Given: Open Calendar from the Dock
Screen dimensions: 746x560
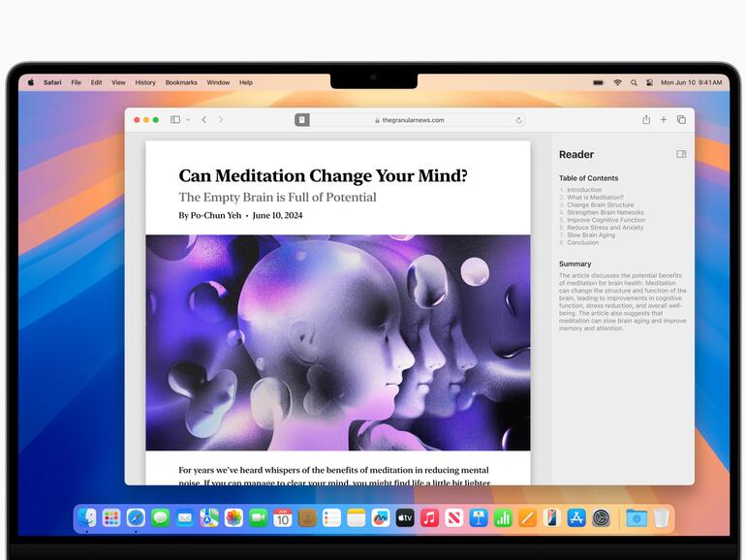Looking at the screenshot, I should pyautogui.click(x=283, y=517).
